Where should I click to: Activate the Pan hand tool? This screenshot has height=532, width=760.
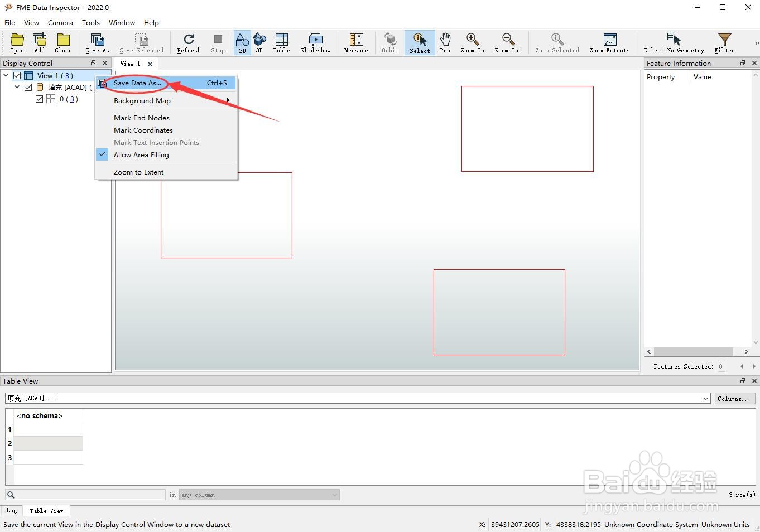(x=445, y=43)
